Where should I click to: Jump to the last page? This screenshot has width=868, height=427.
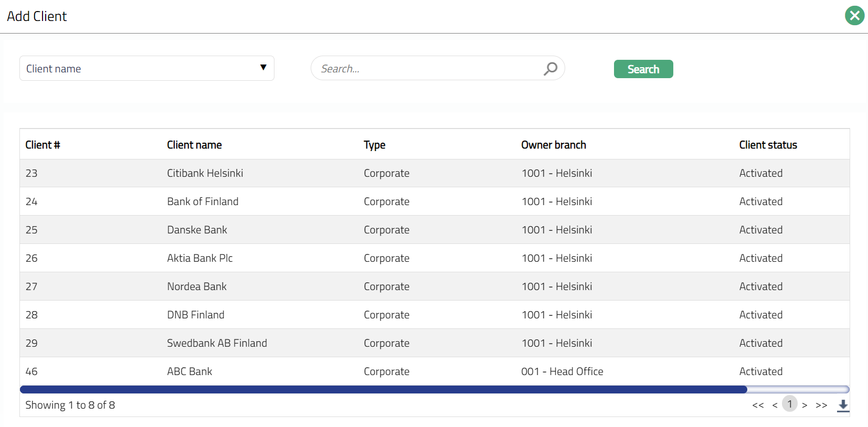[x=821, y=405]
